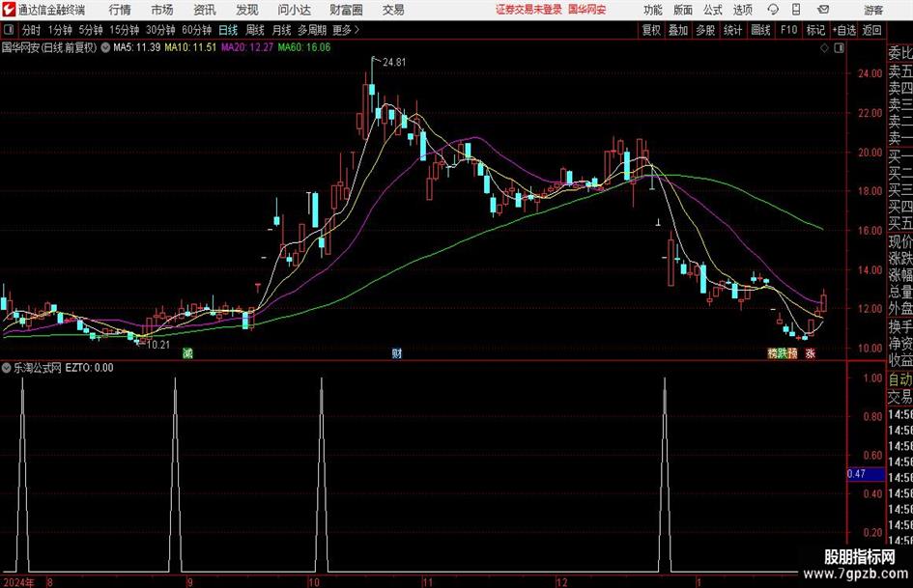The height and width of the screenshot is (588, 913).
Task: Click the month 10 marker on the time axis
Action: click(314, 582)
